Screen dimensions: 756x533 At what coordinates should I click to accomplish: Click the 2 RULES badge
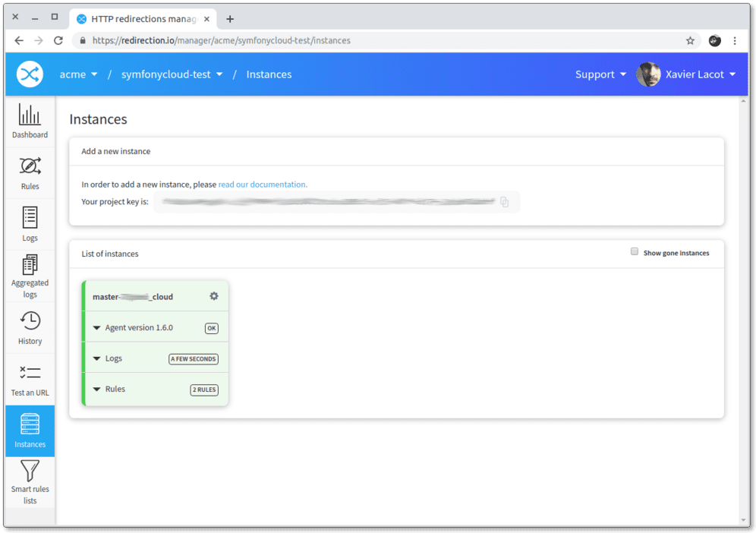coord(204,389)
